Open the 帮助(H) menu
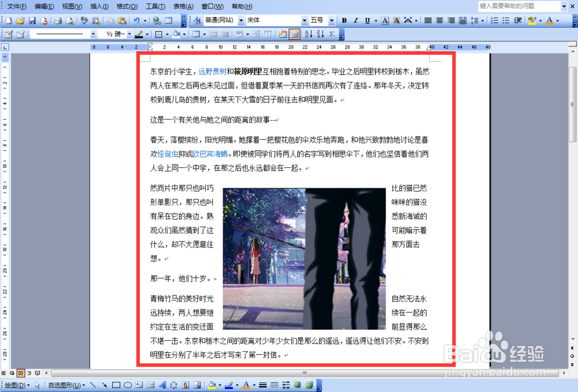Viewport: 578px width, 392px height. pyautogui.click(x=242, y=6)
